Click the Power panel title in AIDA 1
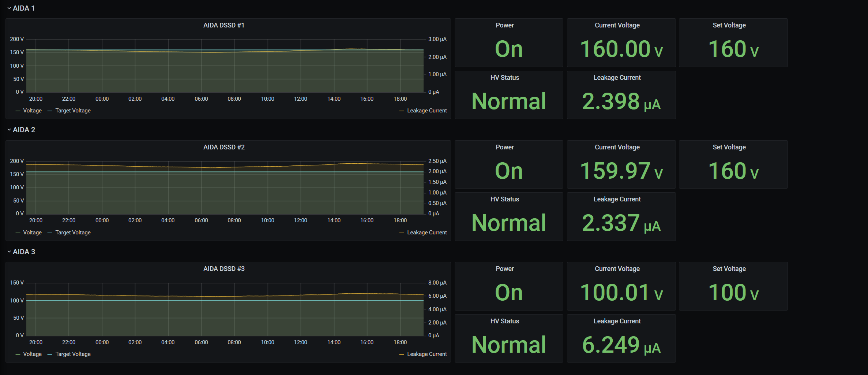868x375 pixels. 504,25
